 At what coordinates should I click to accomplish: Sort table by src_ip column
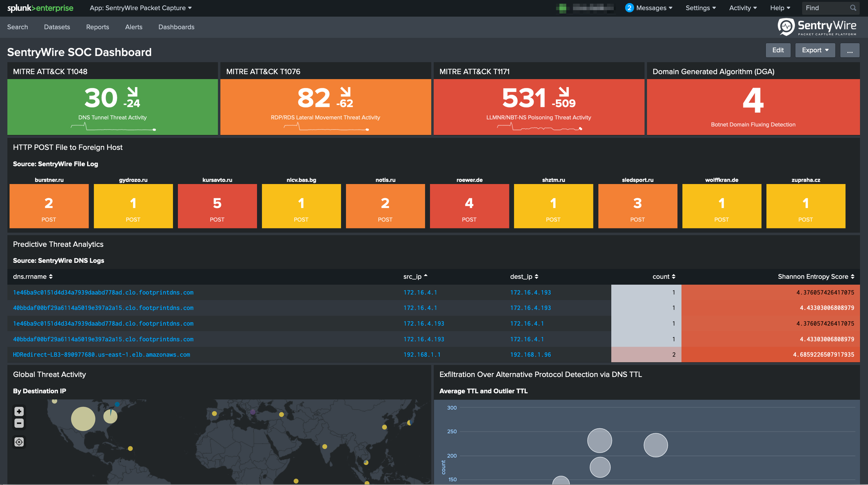(415, 277)
